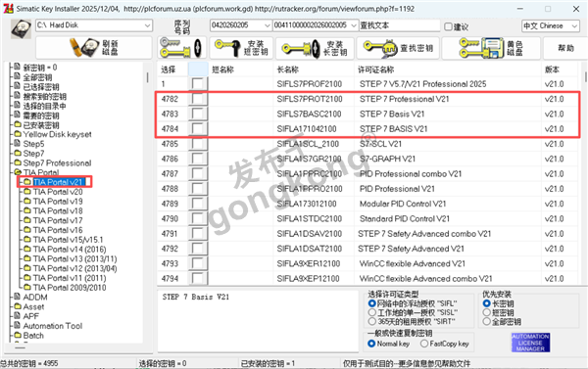Select the SISL single workstation license radio

coord(372,312)
